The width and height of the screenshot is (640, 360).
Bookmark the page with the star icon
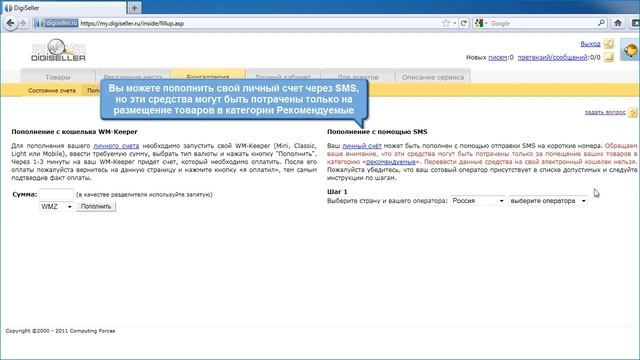pyautogui.click(x=446, y=23)
